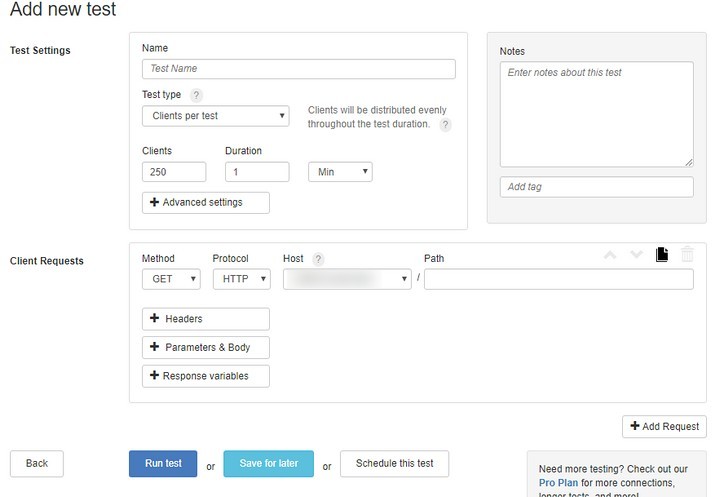Screen dimensions: 720x497
Task: Click the 'Add new test' heading
Action: [x=63, y=9]
